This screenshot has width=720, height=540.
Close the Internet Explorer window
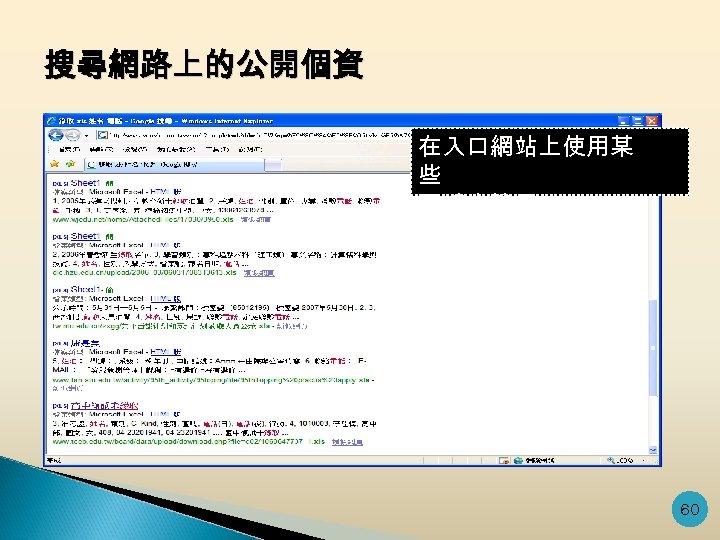(x=652, y=121)
